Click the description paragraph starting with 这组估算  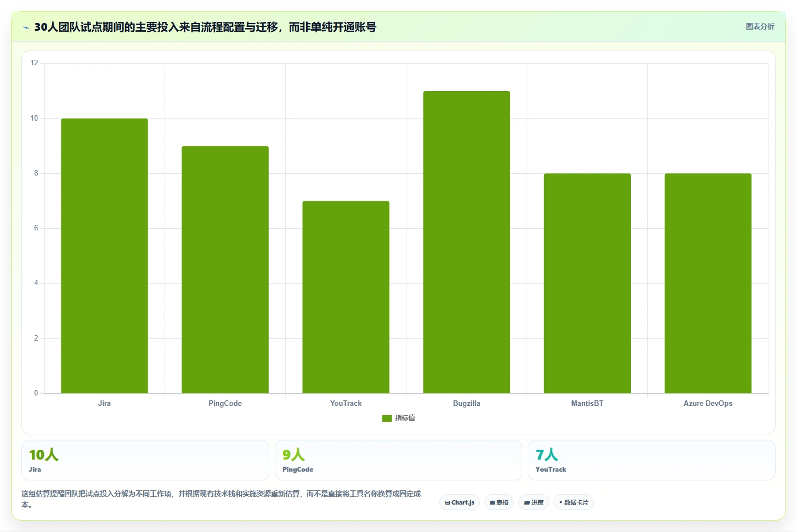(x=221, y=499)
